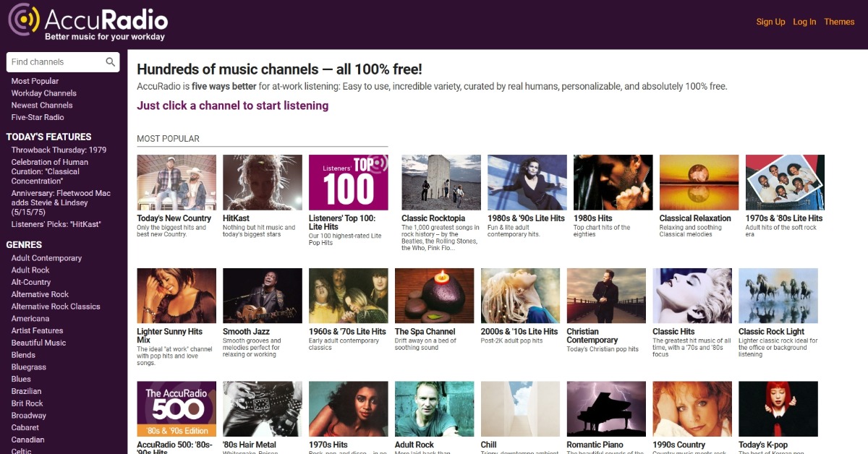This screenshot has width=868, height=454.
Task: Click the Log In link
Action: [804, 22]
